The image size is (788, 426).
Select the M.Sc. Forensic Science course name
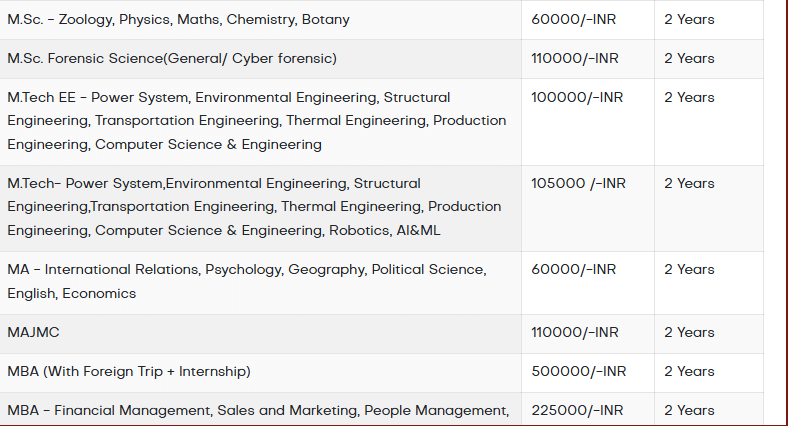click(x=172, y=59)
